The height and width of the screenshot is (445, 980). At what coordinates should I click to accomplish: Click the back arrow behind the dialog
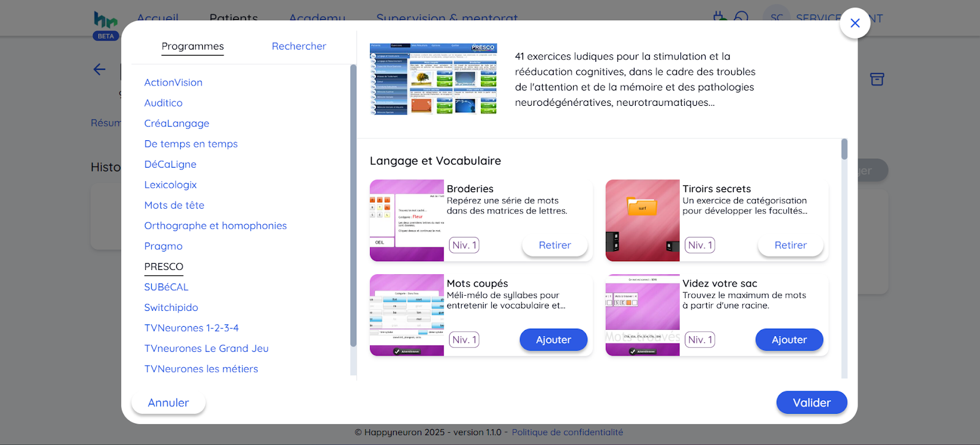pyautogui.click(x=99, y=70)
